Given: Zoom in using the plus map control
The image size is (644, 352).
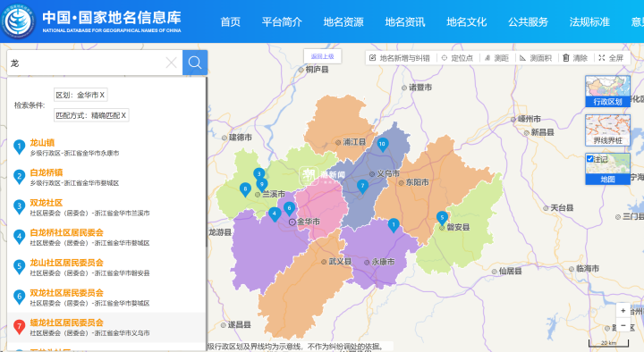Looking at the screenshot, I should pyautogui.click(x=623, y=311).
